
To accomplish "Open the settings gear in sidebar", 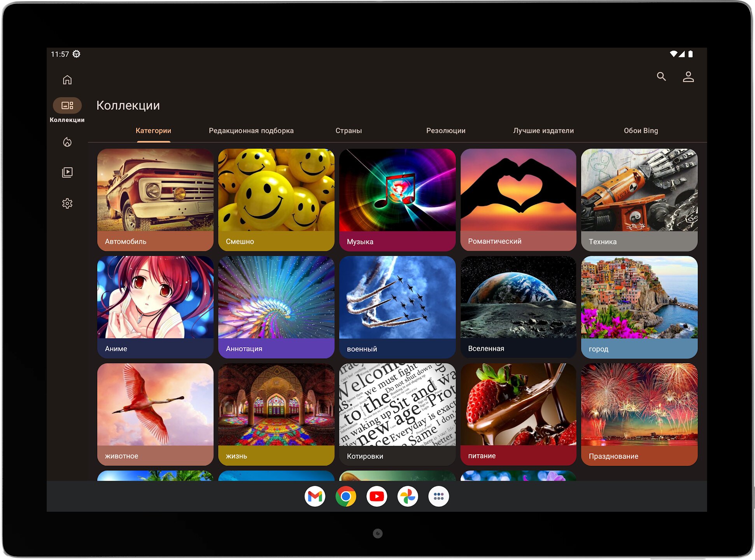I will point(67,203).
